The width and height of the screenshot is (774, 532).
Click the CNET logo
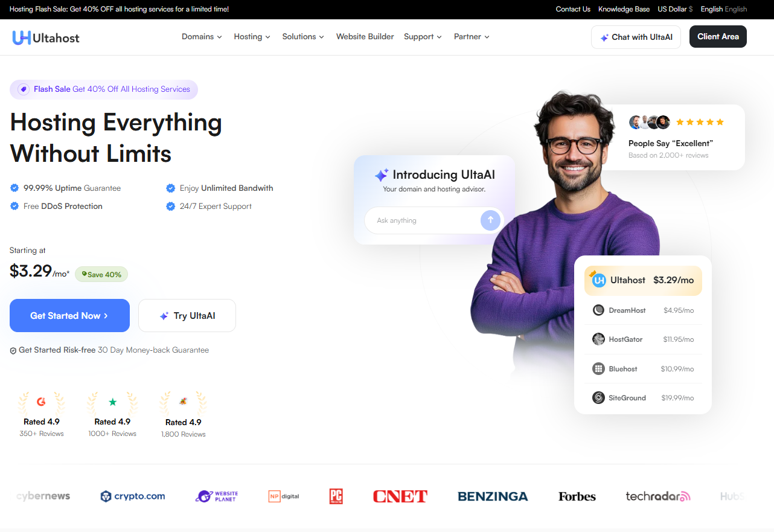[400, 496]
